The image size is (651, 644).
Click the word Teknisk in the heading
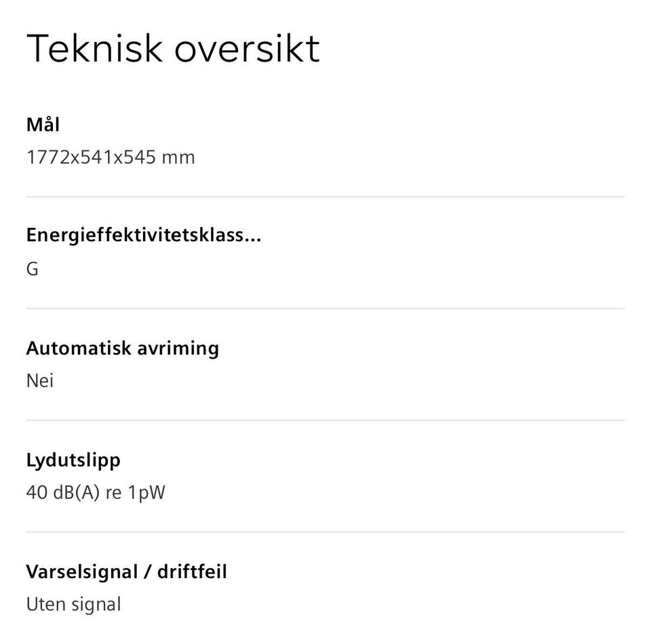[94, 49]
